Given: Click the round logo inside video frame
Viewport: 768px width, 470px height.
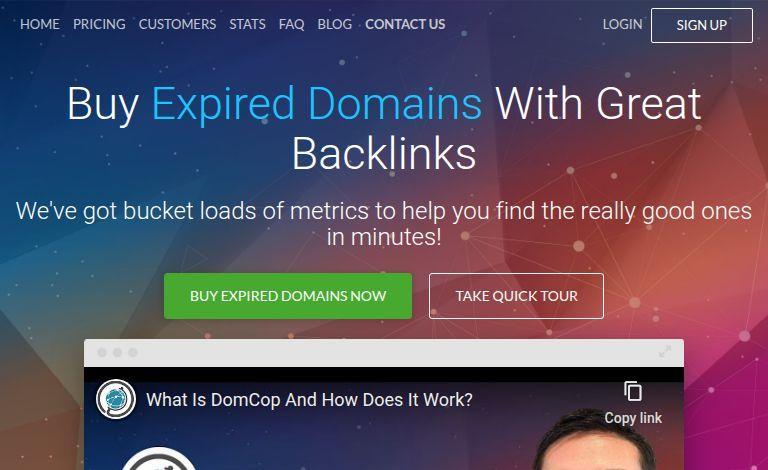Looking at the screenshot, I should click(159, 459).
